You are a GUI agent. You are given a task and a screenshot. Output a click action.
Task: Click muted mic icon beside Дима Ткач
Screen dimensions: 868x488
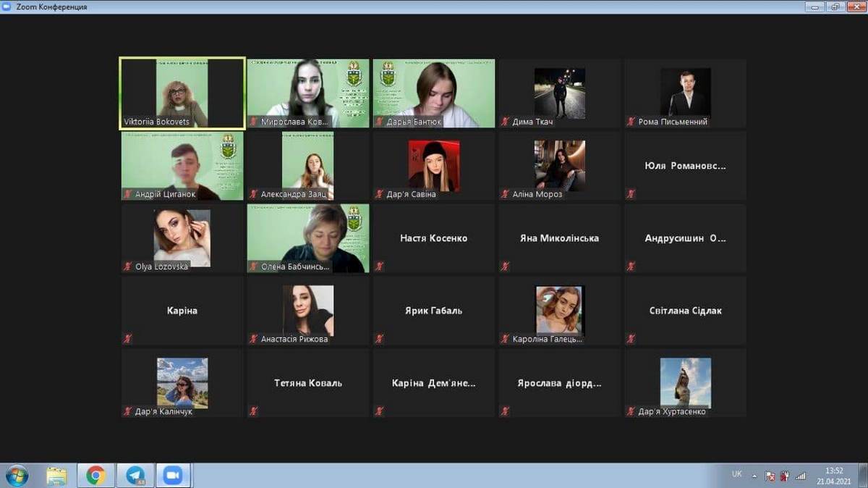click(x=506, y=122)
